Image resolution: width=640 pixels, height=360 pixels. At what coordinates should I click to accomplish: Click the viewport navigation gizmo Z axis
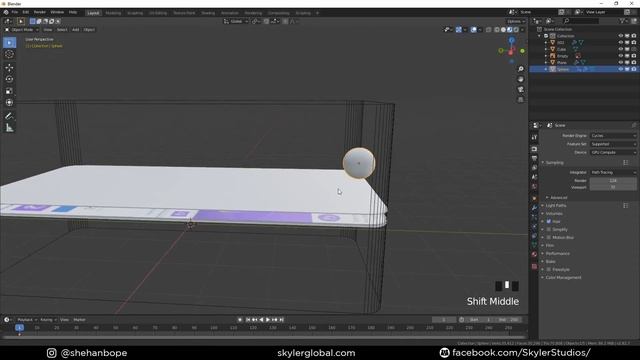[511, 40]
